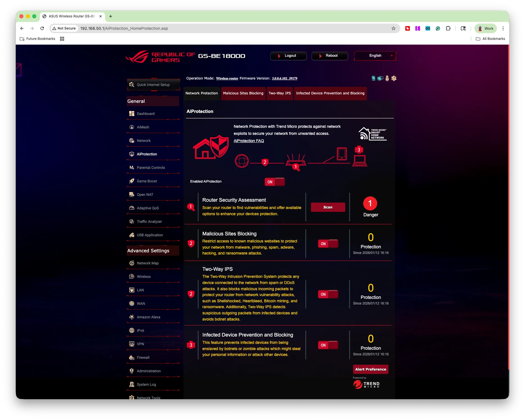Screen dimensions: 525x420
Task: Open the Game Boost rocket icon
Action: 131,181
